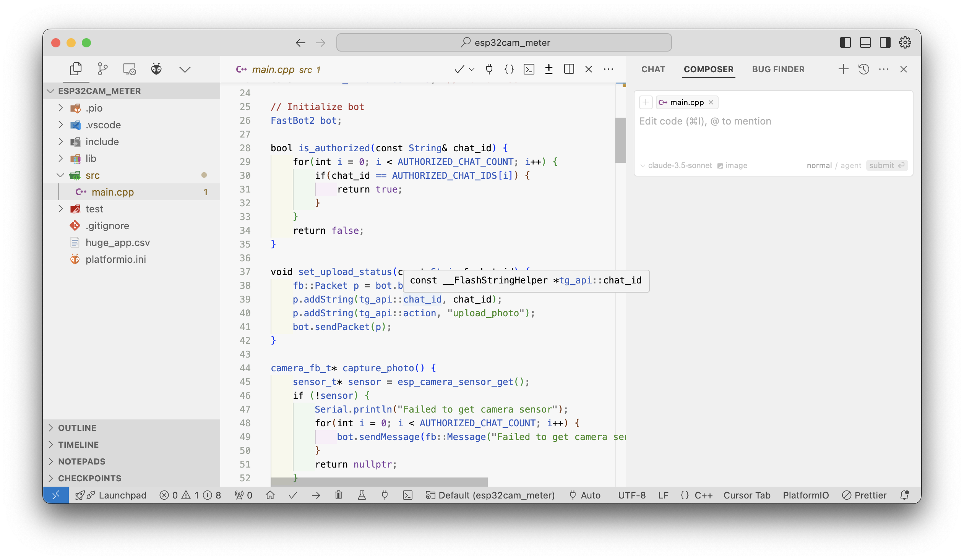The image size is (964, 560).
Task: Expand the include folder
Action: [x=102, y=142]
